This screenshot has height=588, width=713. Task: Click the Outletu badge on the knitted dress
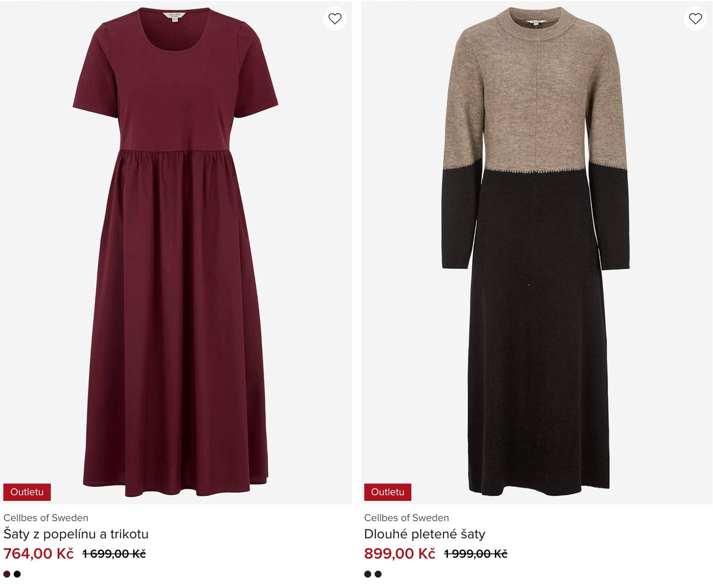387,492
